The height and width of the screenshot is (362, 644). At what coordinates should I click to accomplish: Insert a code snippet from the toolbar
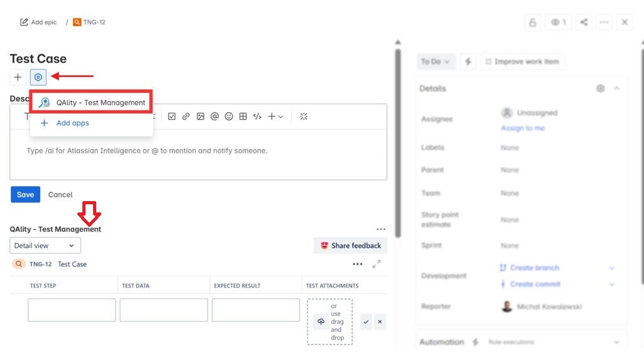(257, 116)
